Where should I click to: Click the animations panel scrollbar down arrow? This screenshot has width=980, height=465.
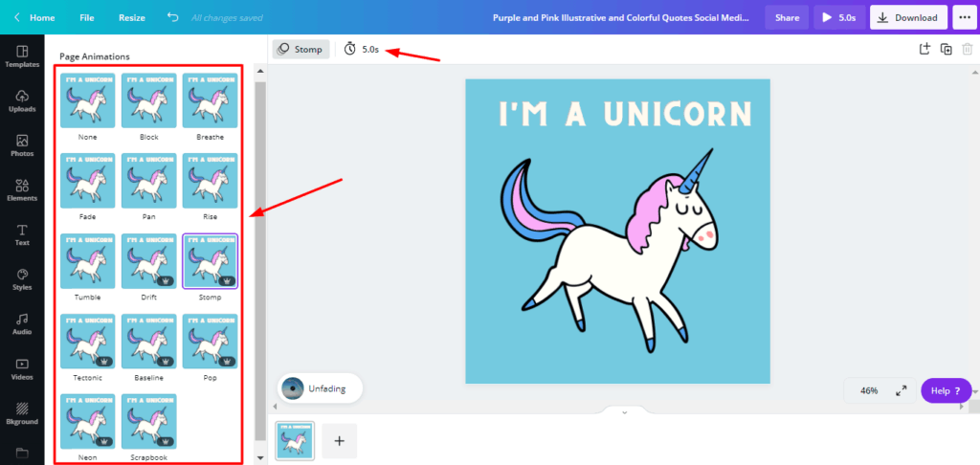[260, 458]
